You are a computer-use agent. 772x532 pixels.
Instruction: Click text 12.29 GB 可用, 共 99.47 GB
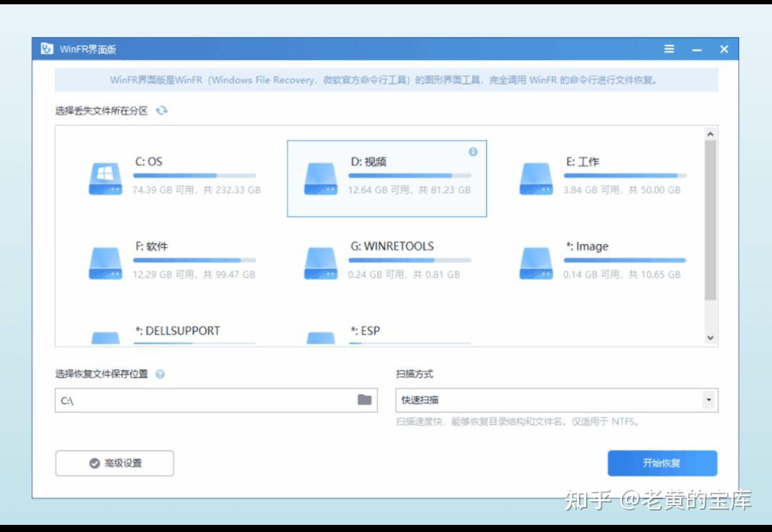pyautogui.click(x=194, y=275)
